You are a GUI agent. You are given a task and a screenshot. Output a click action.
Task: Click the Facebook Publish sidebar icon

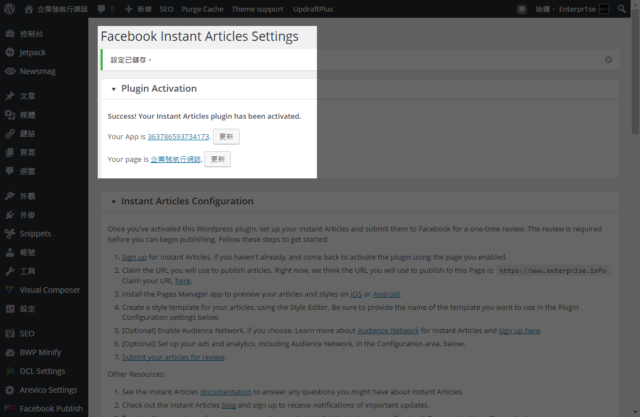(10, 408)
